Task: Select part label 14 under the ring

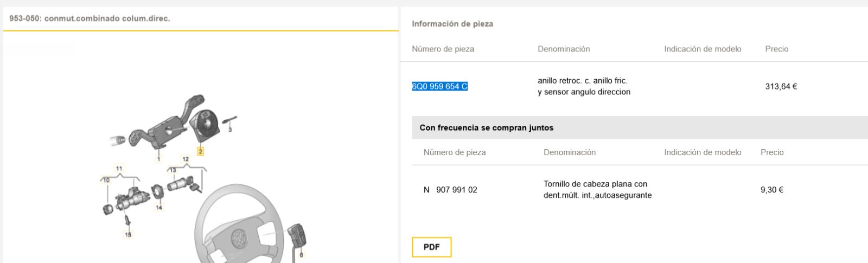Action: coord(159,207)
